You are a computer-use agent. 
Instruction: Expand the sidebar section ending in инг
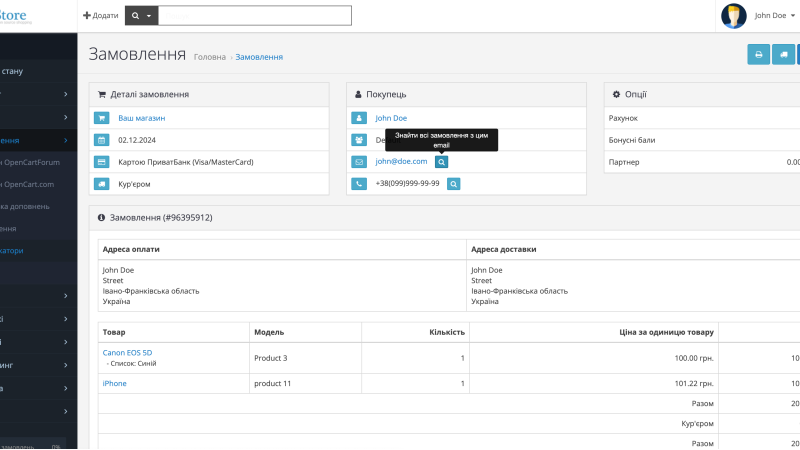pyautogui.click(x=38, y=365)
